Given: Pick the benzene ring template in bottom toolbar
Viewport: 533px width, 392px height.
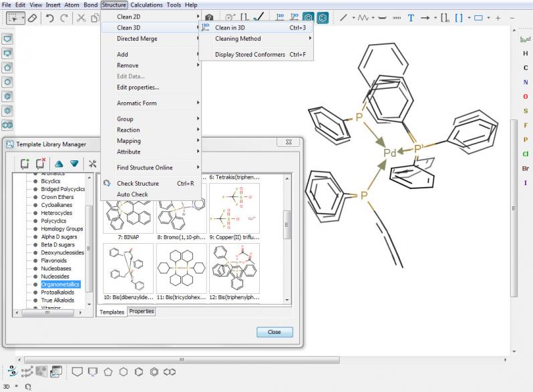Looking at the screenshot, I should [138, 372].
